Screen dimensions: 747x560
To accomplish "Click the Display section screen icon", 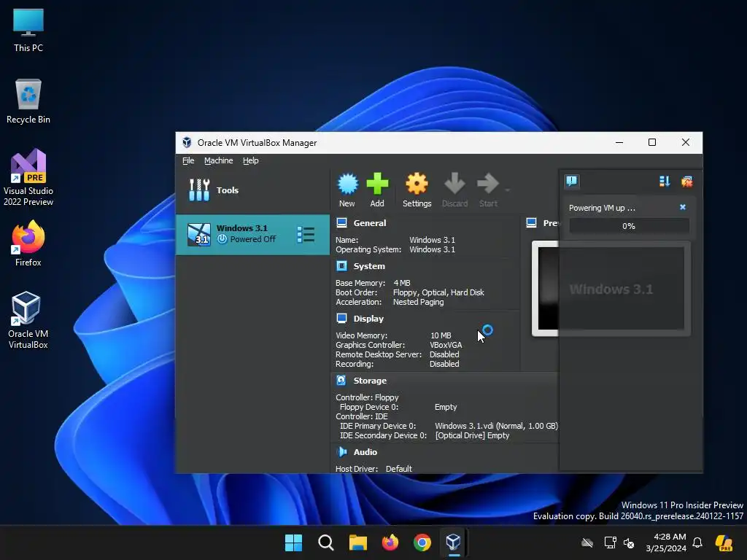I will [x=341, y=318].
